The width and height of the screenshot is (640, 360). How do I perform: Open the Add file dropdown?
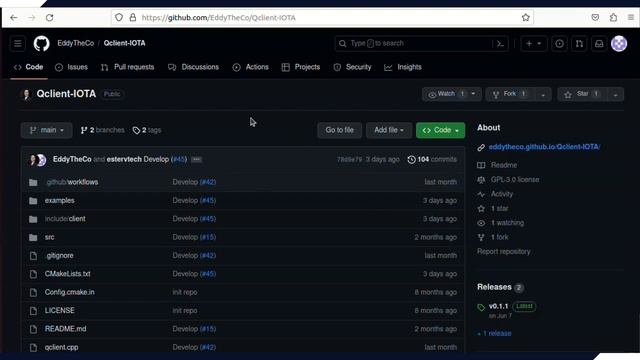389,130
